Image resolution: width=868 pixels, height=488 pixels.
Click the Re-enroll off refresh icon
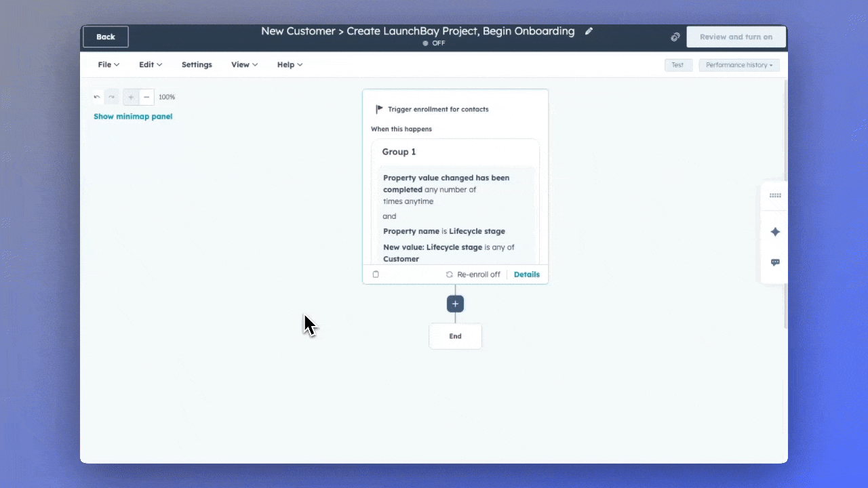(x=450, y=274)
